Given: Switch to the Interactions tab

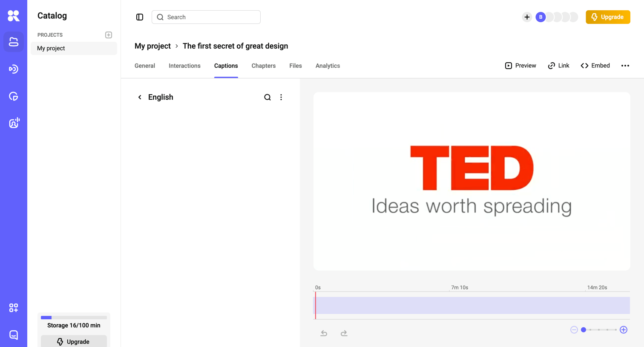Looking at the screenshot, I should tap(184, 66).
